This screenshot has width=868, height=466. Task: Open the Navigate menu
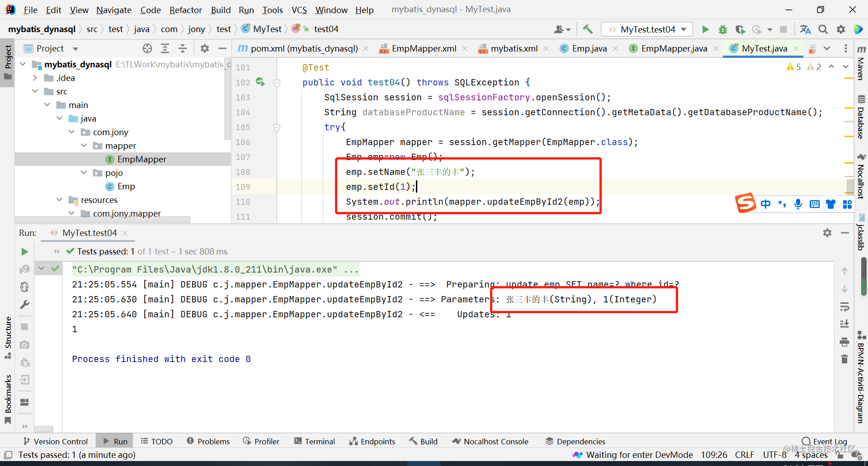(114, 10)
